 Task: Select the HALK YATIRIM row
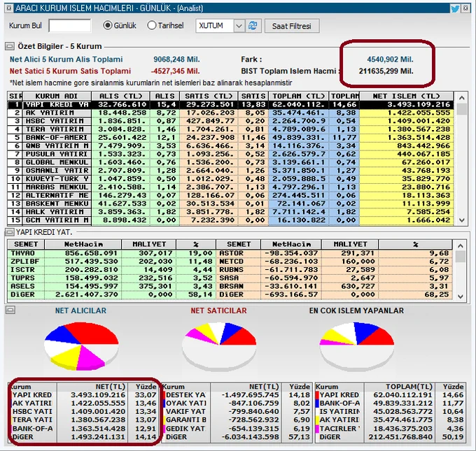[231, 212]
